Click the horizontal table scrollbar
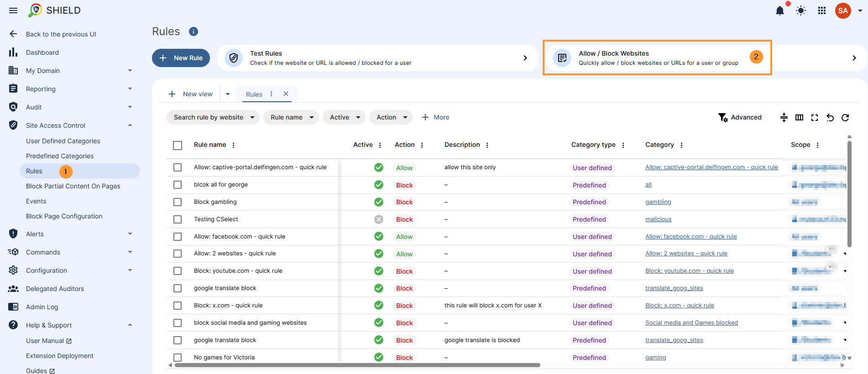The height and width of the screenshot is (374, 868). 357,365
